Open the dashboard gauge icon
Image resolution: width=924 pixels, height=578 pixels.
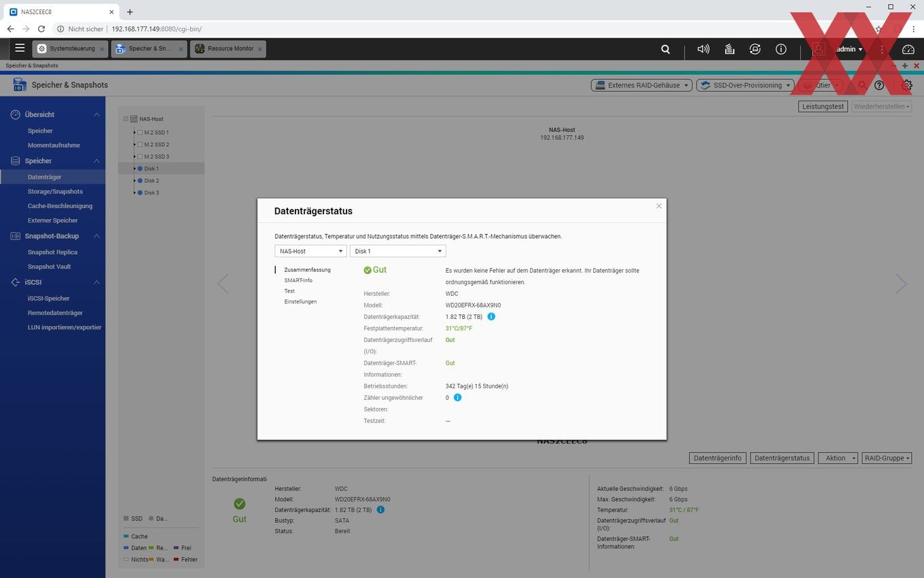pos(908,49)
